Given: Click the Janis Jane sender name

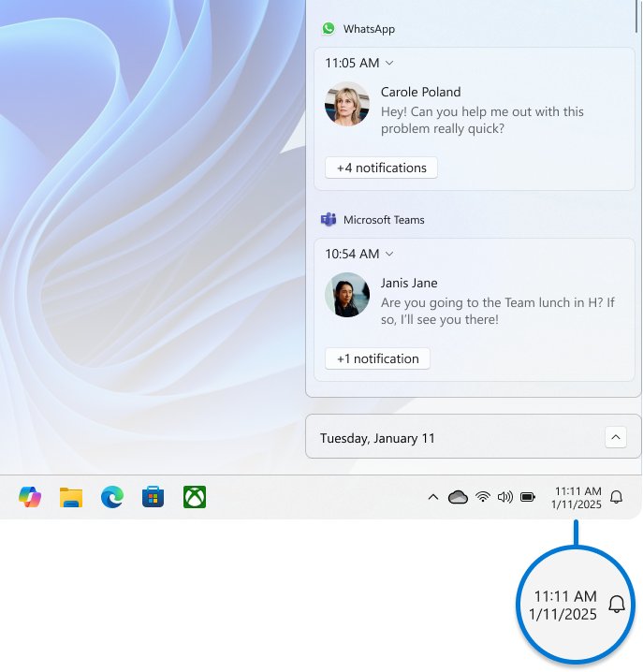Looking at the screenshot, I should [x=409, y=283].
